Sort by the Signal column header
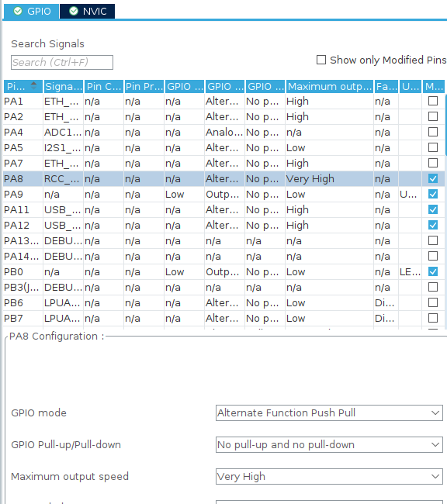 64,87
